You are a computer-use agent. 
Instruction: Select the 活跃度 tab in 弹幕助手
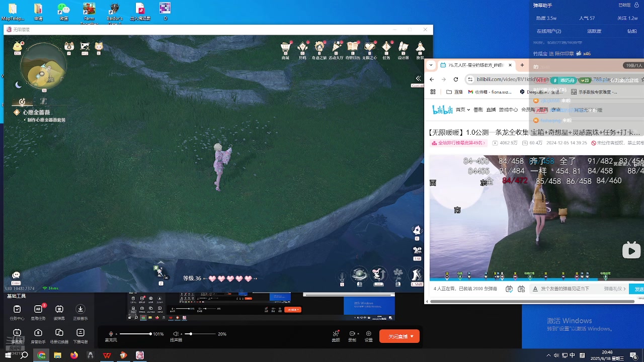pyautogui.click(x=594, y=31)
